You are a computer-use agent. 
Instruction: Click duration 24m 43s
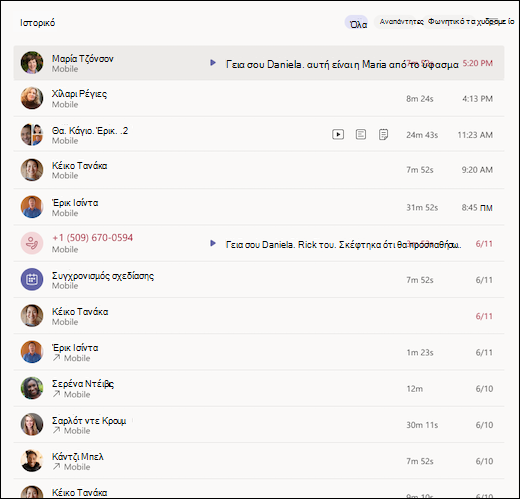pos(422,135)
